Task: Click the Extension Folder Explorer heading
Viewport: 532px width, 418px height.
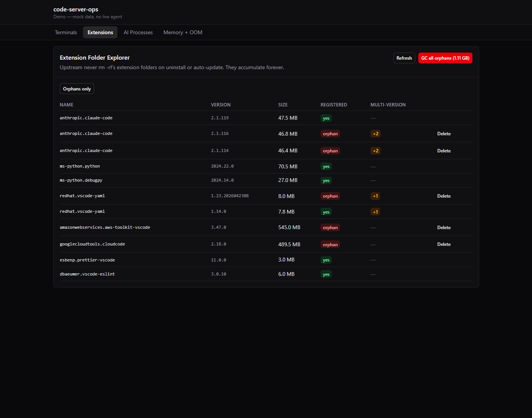Action: 95,57
